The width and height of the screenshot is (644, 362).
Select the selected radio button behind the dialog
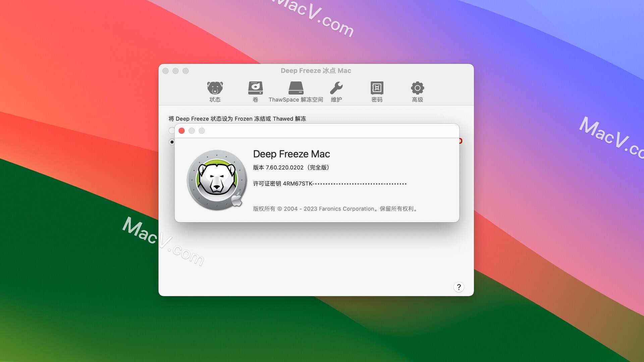tap(172, 142)
